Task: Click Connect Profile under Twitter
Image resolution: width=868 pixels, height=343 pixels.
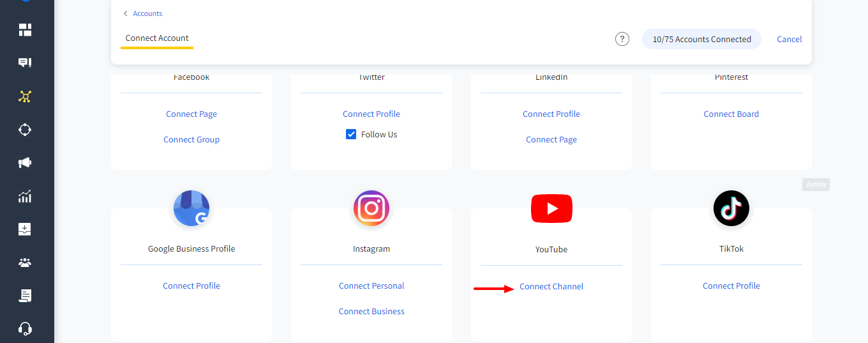Action: coord(371,114)
